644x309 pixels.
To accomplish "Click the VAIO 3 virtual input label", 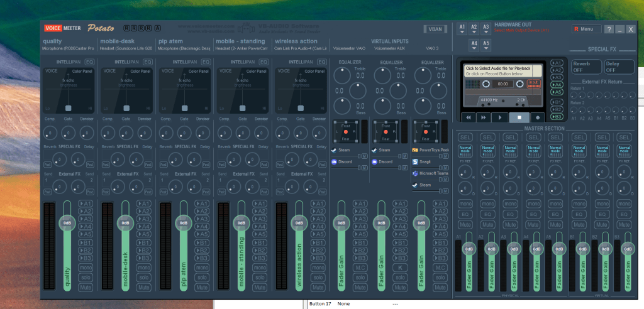I will coord(431,48).
